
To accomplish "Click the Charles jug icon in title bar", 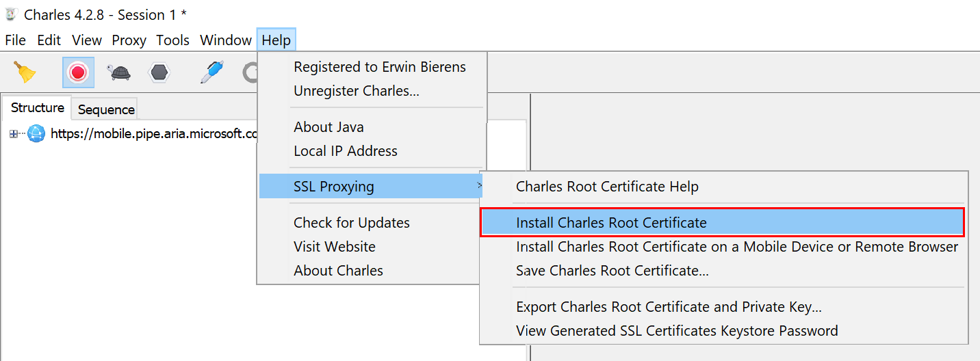I will point(11,14).
